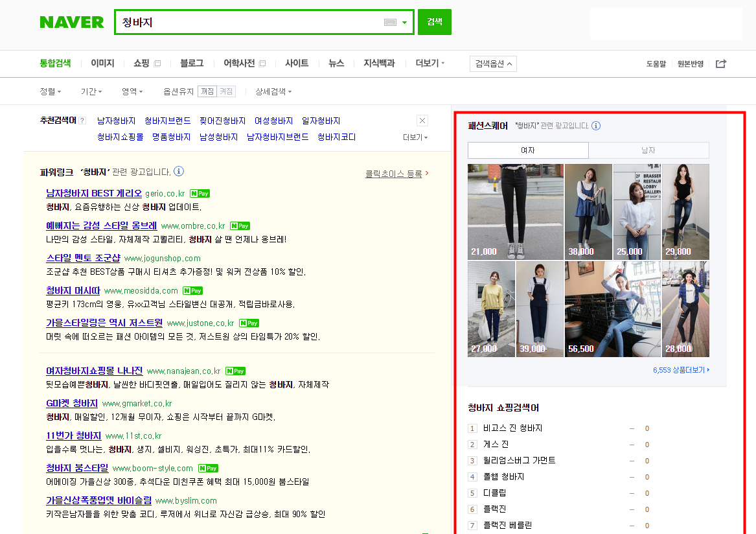Click shopping keyword 윌리엄스버그 가먼트
The height and width of the screenshot is (534, 756).
pos(520,460)
